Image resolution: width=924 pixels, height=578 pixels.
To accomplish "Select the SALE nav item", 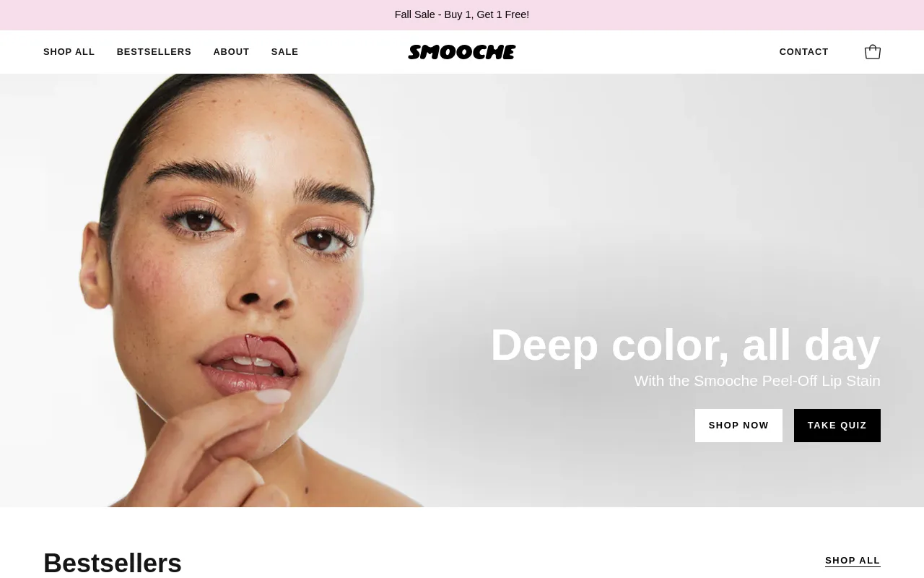I will click(285, 52).
